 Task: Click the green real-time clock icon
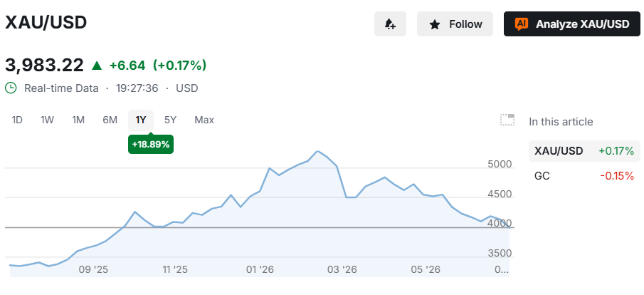tap(11, 88)
